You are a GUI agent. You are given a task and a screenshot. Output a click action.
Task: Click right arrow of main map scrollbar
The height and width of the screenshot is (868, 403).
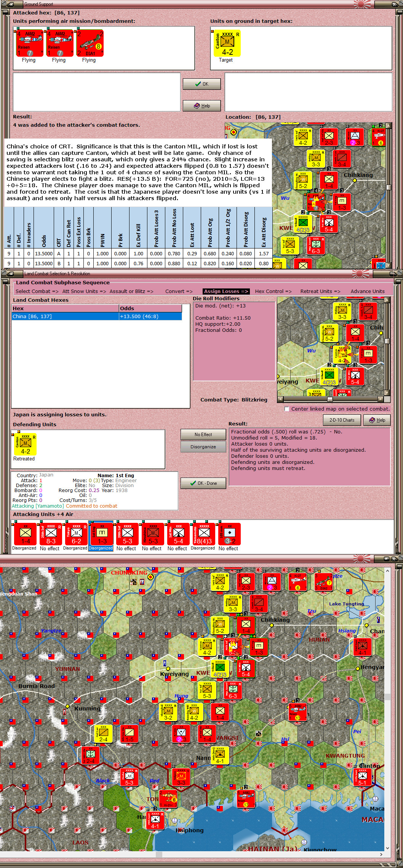tap(381, 854)
